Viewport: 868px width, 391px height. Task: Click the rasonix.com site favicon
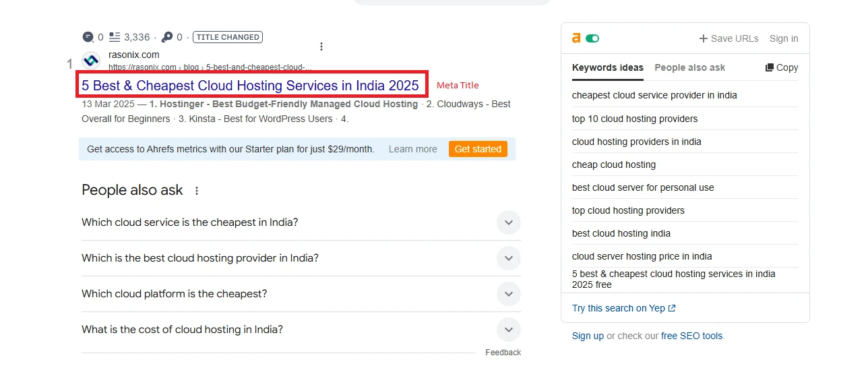91,61
